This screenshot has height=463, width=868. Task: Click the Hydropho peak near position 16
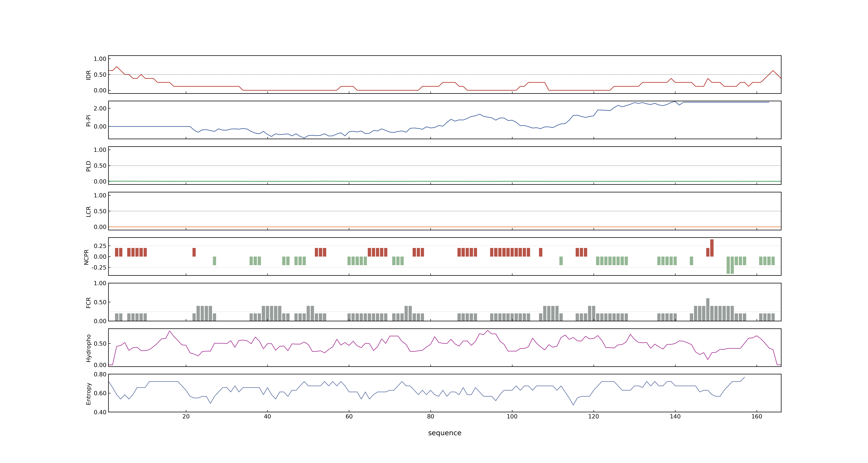(169, 331)
